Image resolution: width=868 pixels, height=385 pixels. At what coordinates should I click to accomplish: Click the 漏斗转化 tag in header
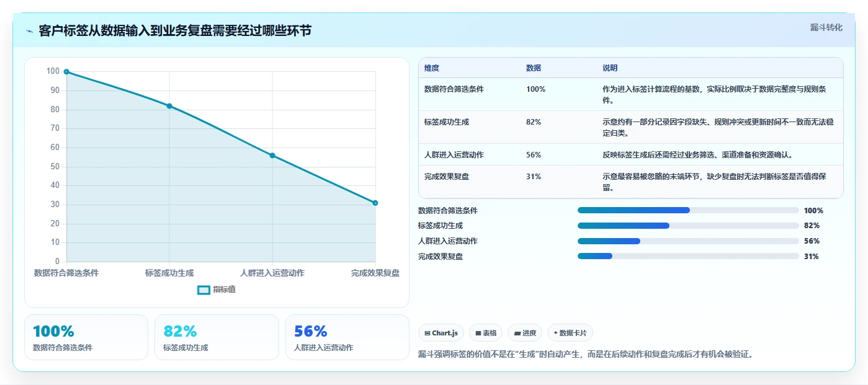coord(826,27)
